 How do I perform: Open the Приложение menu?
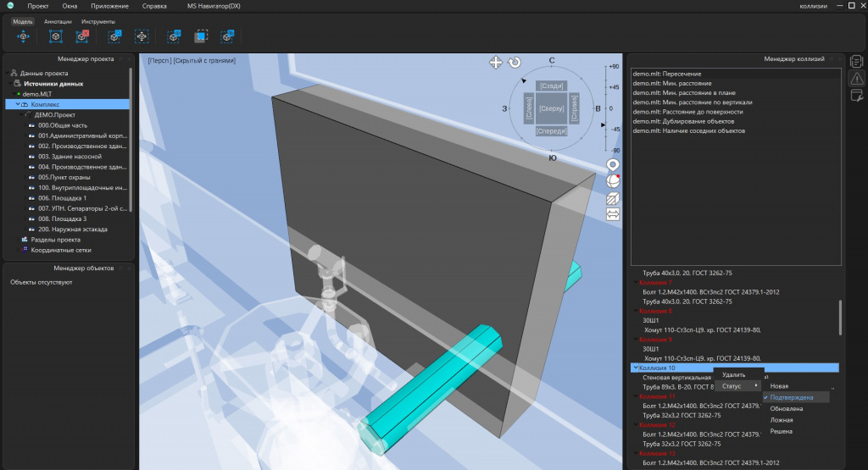109,6
